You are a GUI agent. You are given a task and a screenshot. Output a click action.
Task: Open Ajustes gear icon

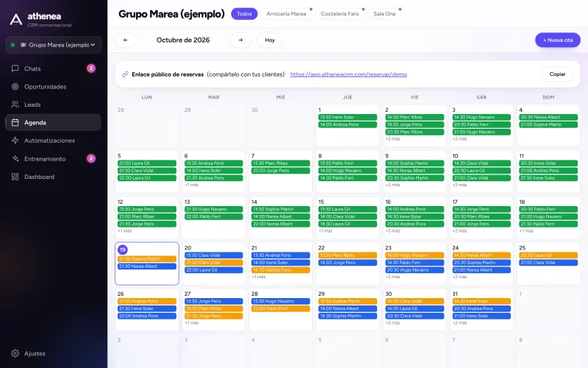tap(15, 353)
